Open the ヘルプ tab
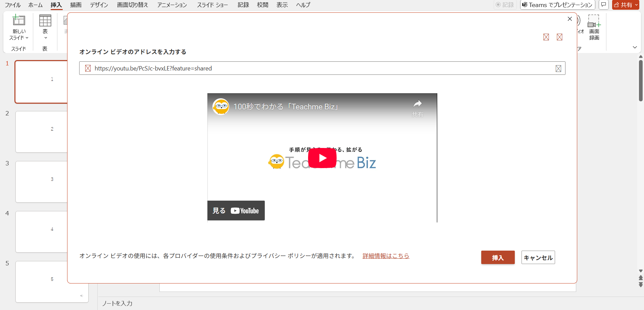The height and width of the screenshot is (310, 644). [303, 5]
